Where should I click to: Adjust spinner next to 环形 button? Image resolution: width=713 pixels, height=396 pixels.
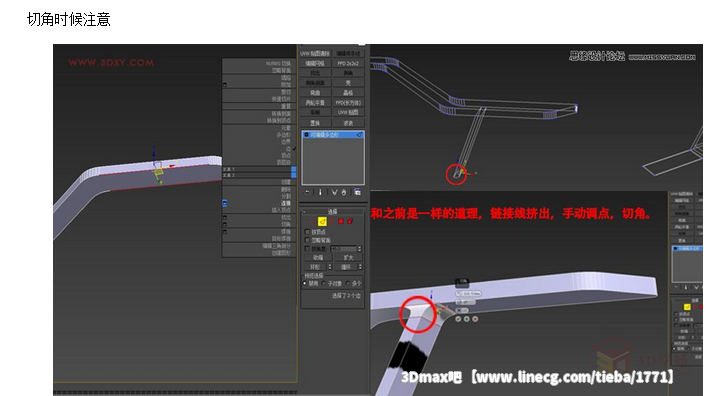330,267
